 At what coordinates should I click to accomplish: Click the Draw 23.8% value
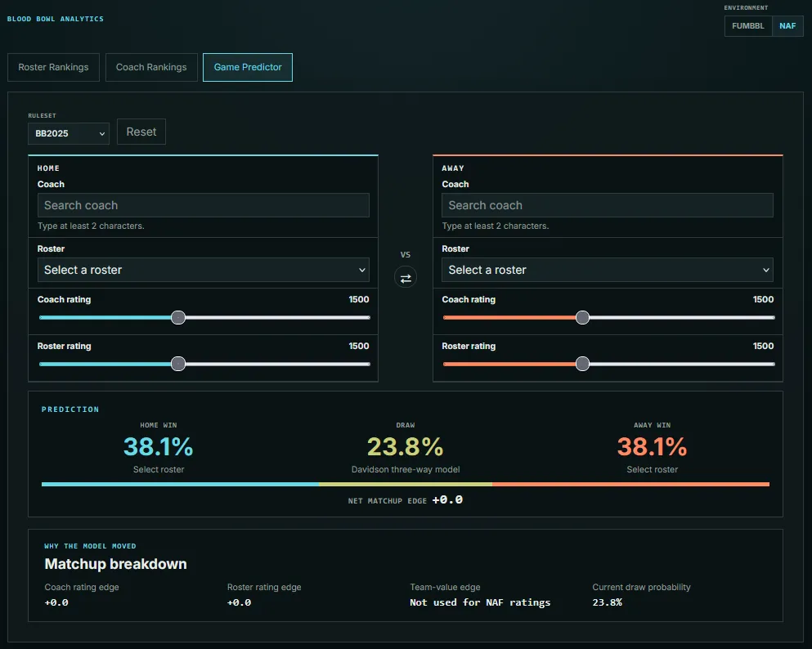(x=406, y=446)
